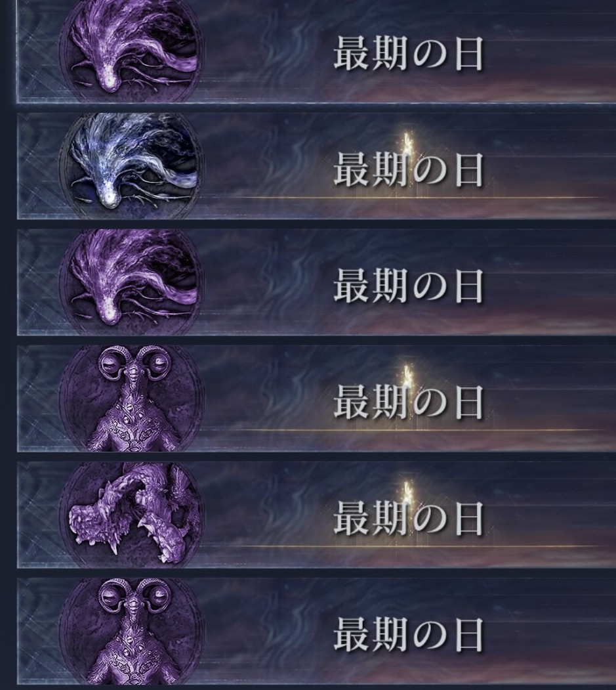Click the three-headed beast icon
The image size is (616, 690).
[131, 514]
